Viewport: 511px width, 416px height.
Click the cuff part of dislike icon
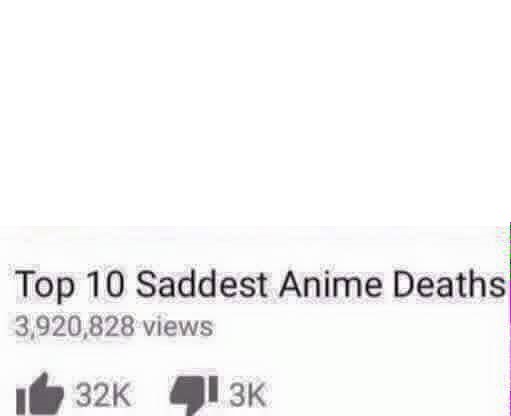click(213, 388)
